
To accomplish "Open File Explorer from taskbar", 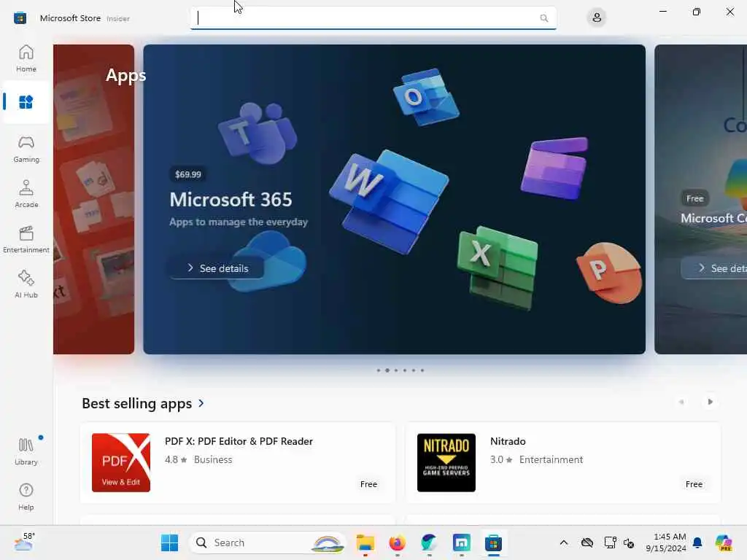I will (x=365, y=542).
